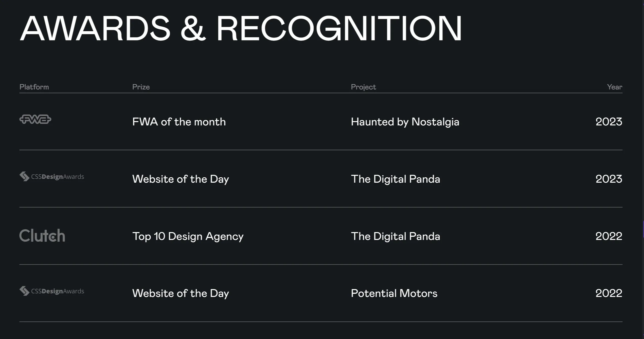
Task: Click year 2023 in Haunted by Nostalgia row
Action: coord(609,122)
